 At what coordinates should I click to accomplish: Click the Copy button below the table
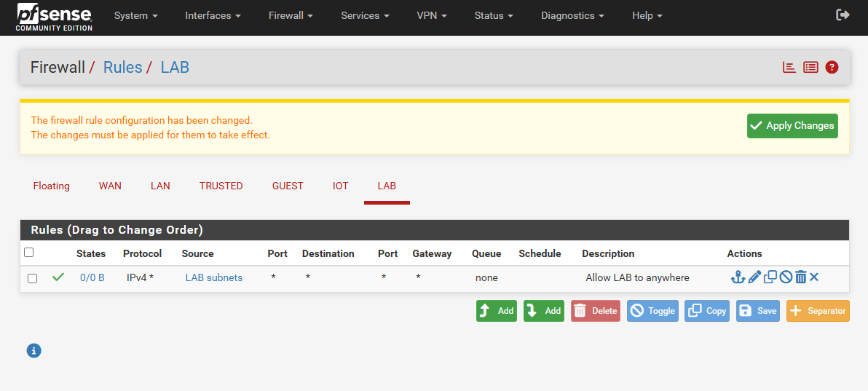pos(707,311)
